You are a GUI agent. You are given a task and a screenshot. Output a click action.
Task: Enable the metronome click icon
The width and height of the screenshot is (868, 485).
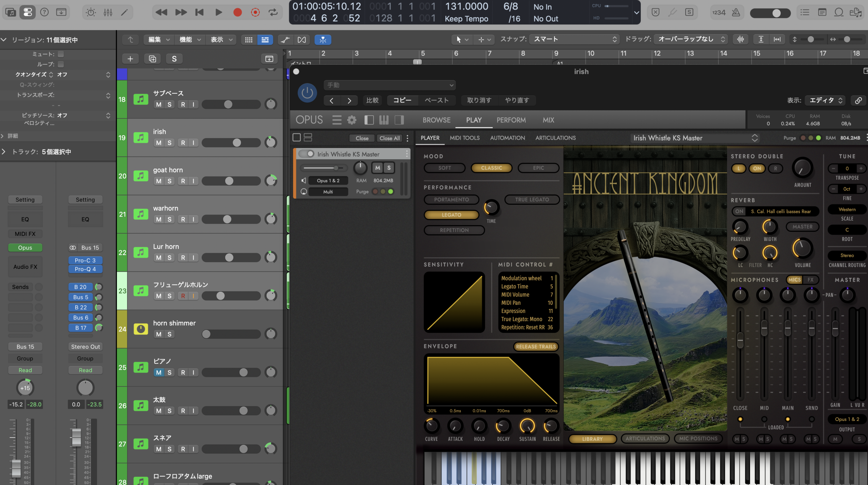[736, 13]
